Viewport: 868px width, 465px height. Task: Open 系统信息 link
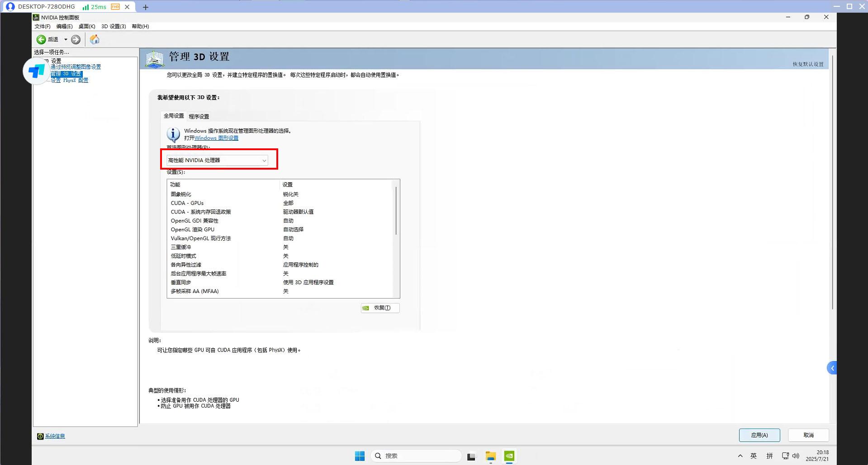coord(55,436)
